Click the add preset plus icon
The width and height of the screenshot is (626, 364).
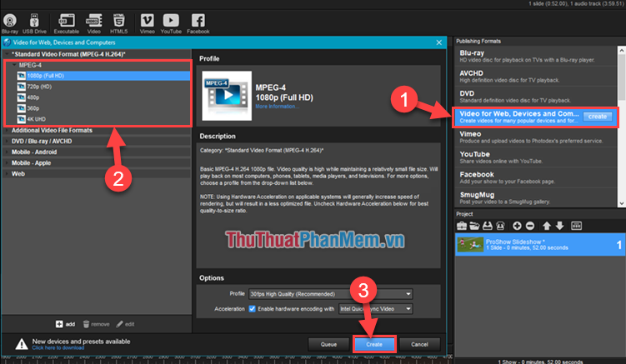[x=59, y=324]
